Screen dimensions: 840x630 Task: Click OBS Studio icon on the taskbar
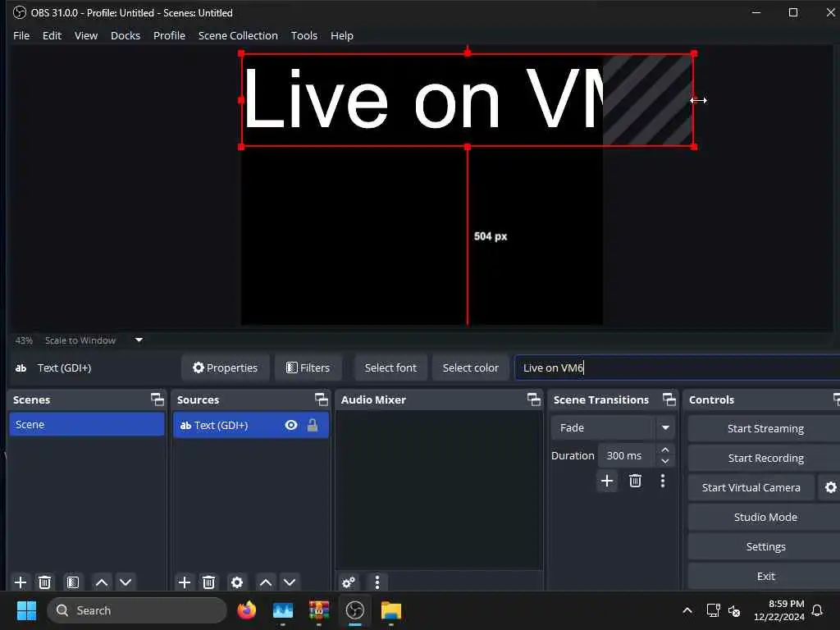[354, 610]
